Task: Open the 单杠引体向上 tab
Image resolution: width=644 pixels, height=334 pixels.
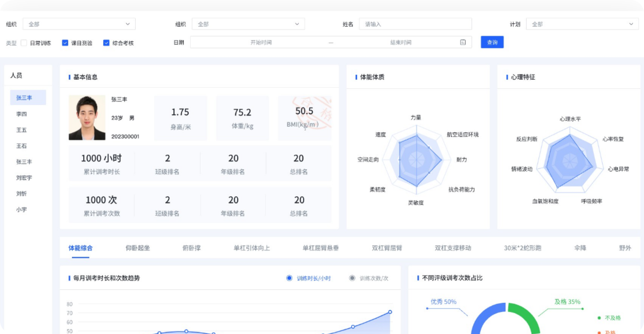Action: (252, 248)
